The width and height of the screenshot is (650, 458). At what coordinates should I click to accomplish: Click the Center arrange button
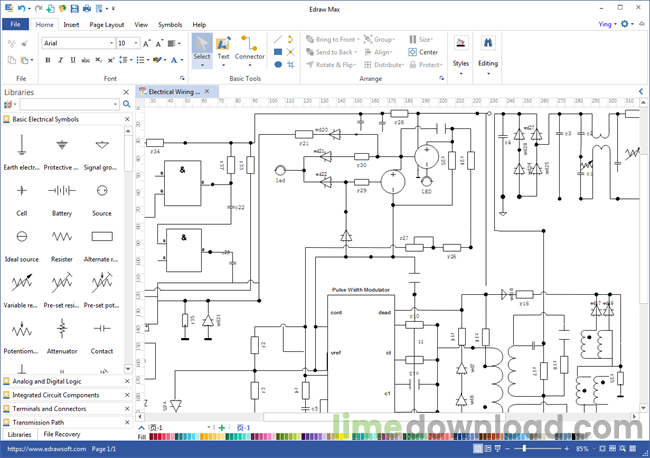(x=423, y=52)
